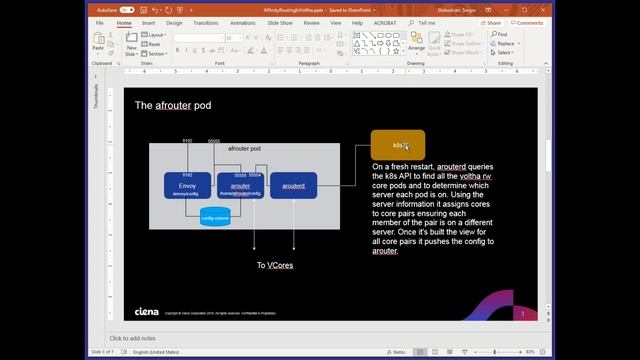Screen dimensions: 640x360
Task: Click the font name combo box
Action: (199, 38)
